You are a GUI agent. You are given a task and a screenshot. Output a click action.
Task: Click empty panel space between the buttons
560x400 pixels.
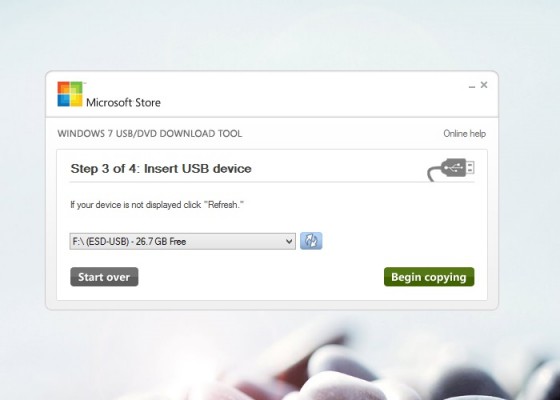click(261, 277)
